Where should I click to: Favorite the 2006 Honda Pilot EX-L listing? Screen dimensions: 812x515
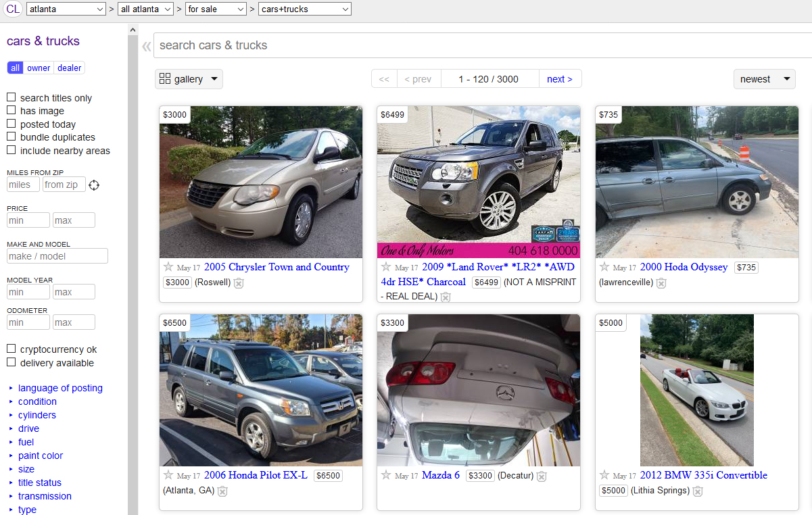tap(168, 475)
